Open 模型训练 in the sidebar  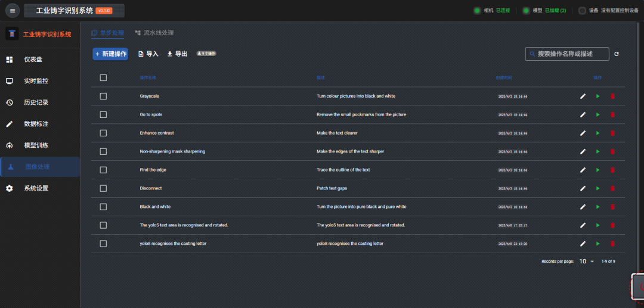pyautogui.click(x=40, y=145)
